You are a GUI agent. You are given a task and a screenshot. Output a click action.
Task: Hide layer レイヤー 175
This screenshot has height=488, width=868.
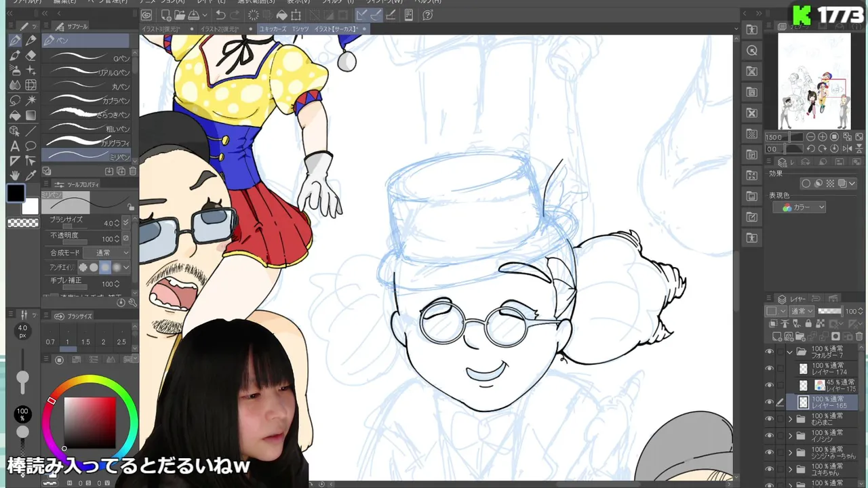tap(769, 386)
